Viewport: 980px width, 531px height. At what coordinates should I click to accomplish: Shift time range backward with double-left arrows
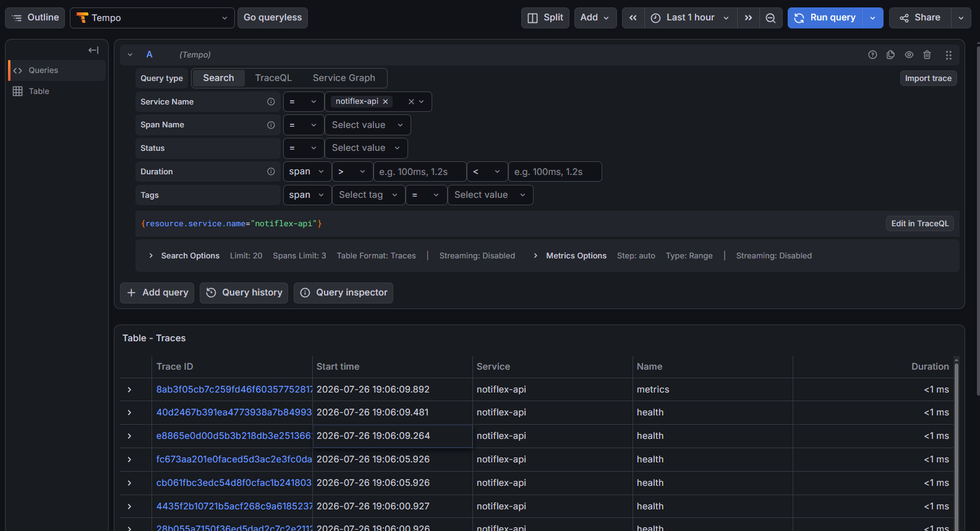pyautogui.click(x=633, y=18)
